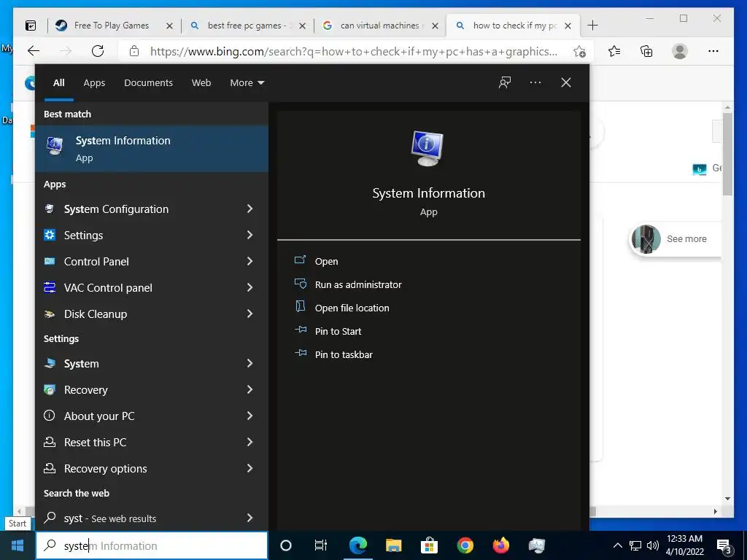Expand VAC Control panel result arrow
Screen dimensions: 747x560
pyautogui.click(x=249, y=287)
